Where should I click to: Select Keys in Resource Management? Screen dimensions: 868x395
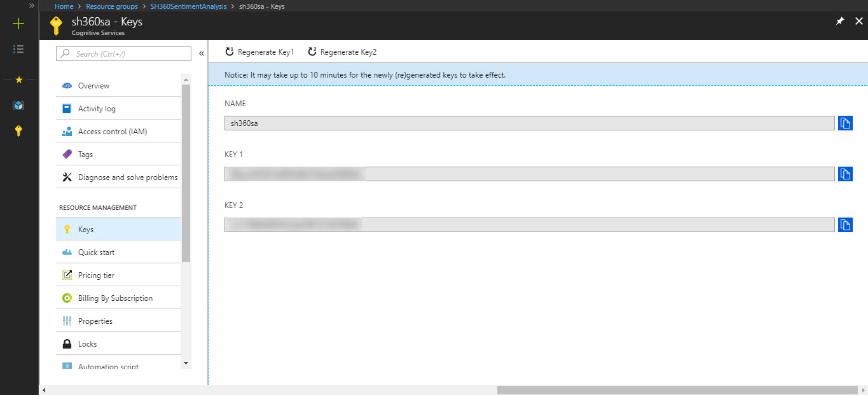click(x=118, y=230)
